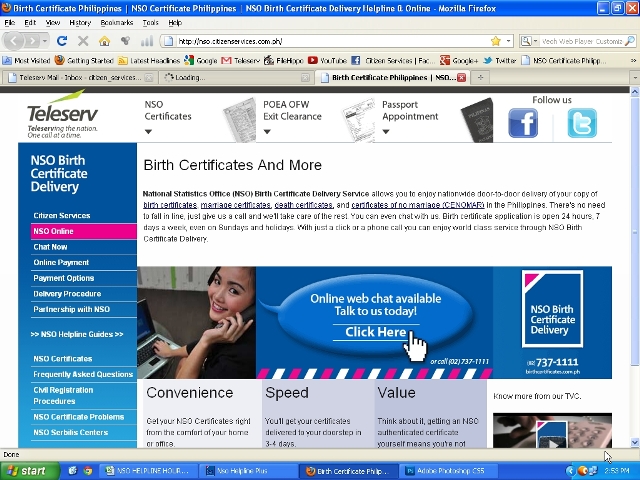
Task: Open the list all tabs dropdown
Action: [x=635, y=78]
